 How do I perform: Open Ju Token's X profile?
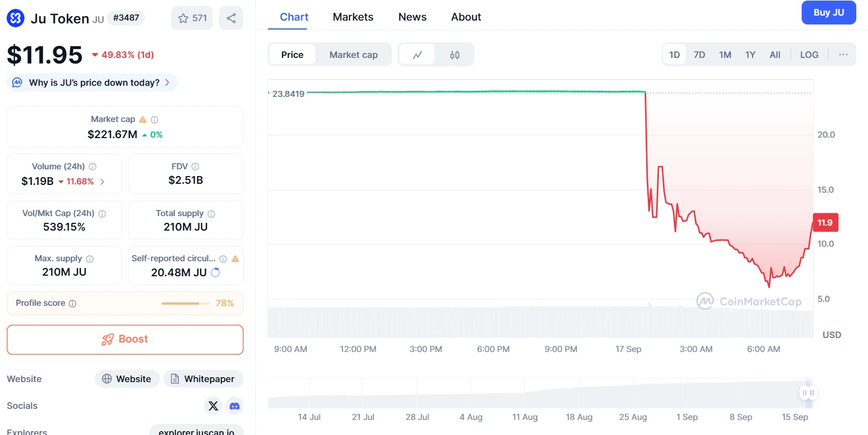point(213,405)
